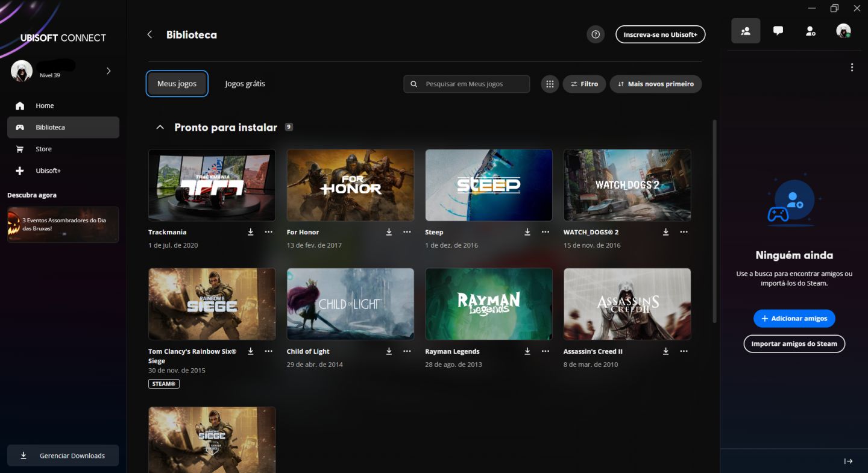Screen dimensions: 868x473
Task: Go back using the arrow beside Biblioteca
Action: (x=149, y=34)
